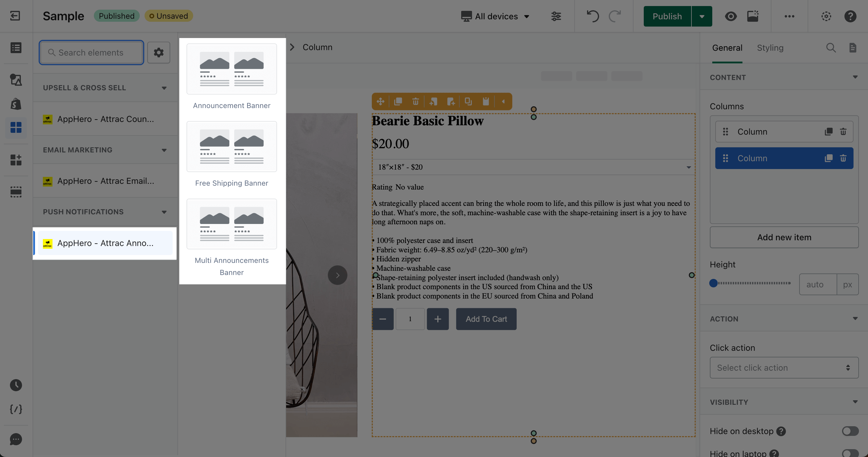Click the help question mark icon
Screen dimensions: 868x457
tap(850, 16)
